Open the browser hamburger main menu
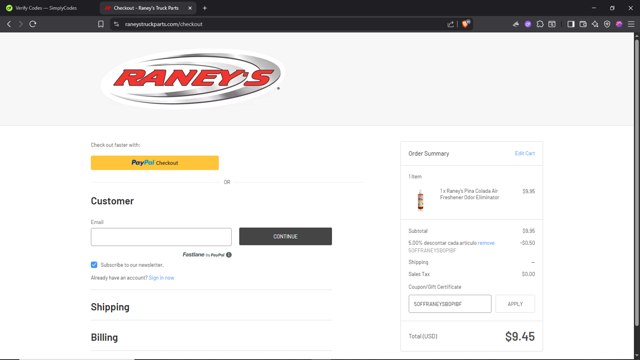This screenshot has width=640, height=360. (631, 24)
